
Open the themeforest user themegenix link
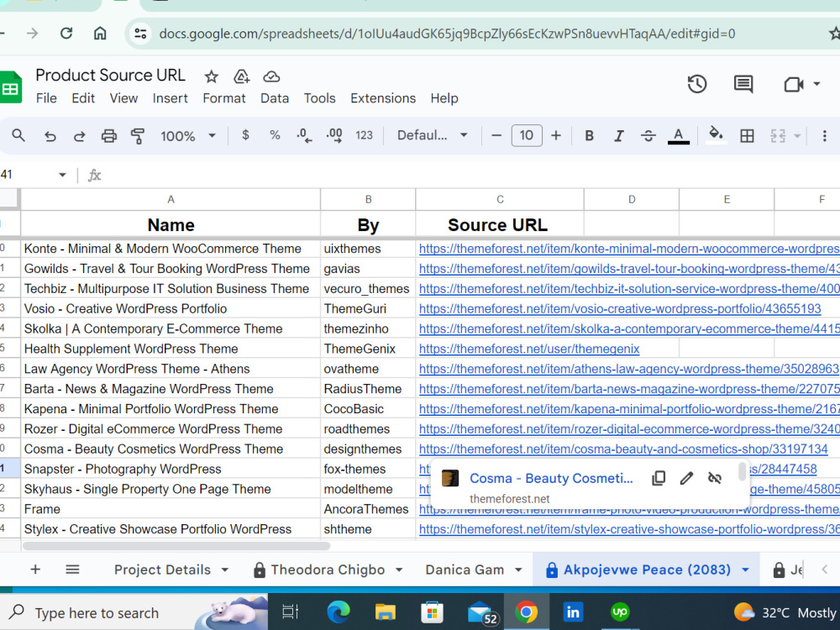coord(529,349)
